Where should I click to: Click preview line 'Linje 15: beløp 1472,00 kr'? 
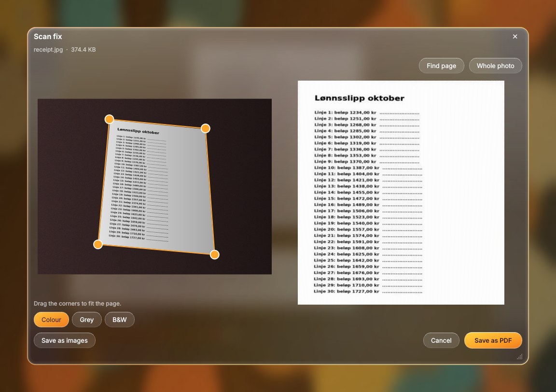click(x=347, y=199)
